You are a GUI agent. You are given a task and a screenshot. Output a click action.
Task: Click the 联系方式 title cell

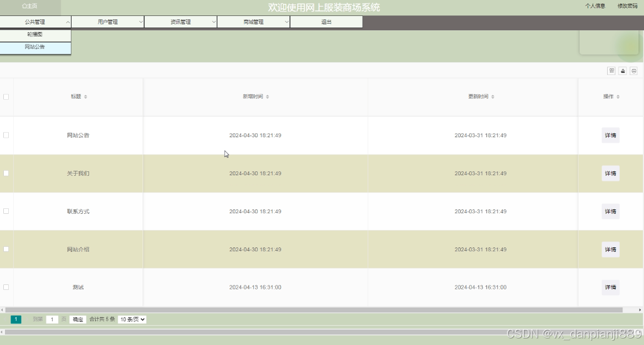tap(78, 212)
